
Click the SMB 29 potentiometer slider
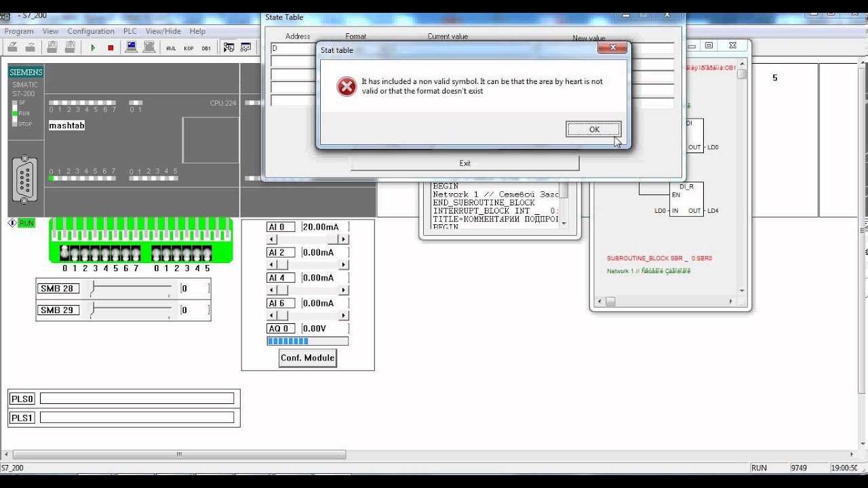132,310
